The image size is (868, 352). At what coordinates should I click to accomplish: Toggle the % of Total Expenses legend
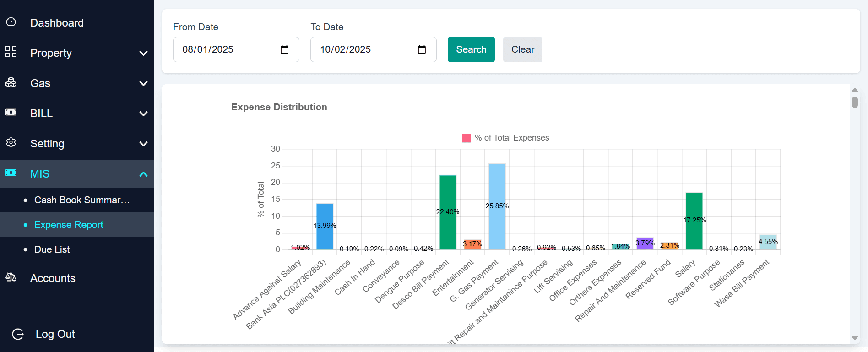click(505, 138)
